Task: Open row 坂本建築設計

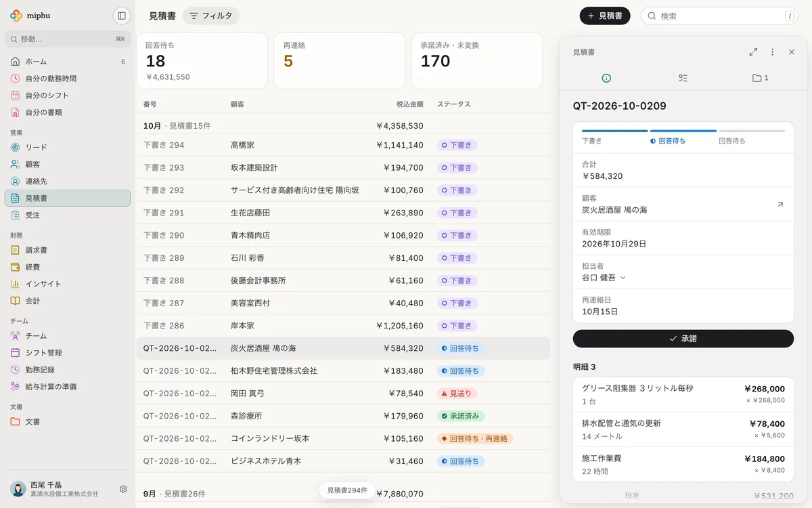Action: tap(343, 167)
